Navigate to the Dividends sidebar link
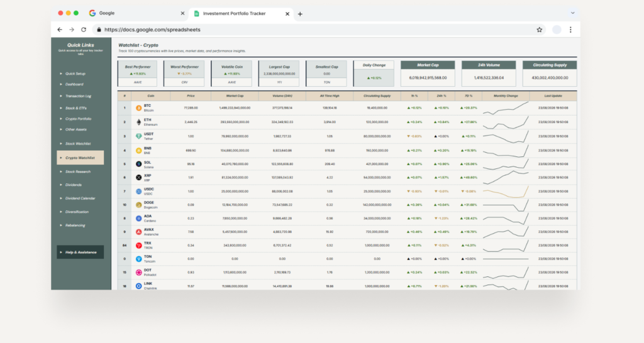Viewport: 644px width, 343px height. click(73, 185)
